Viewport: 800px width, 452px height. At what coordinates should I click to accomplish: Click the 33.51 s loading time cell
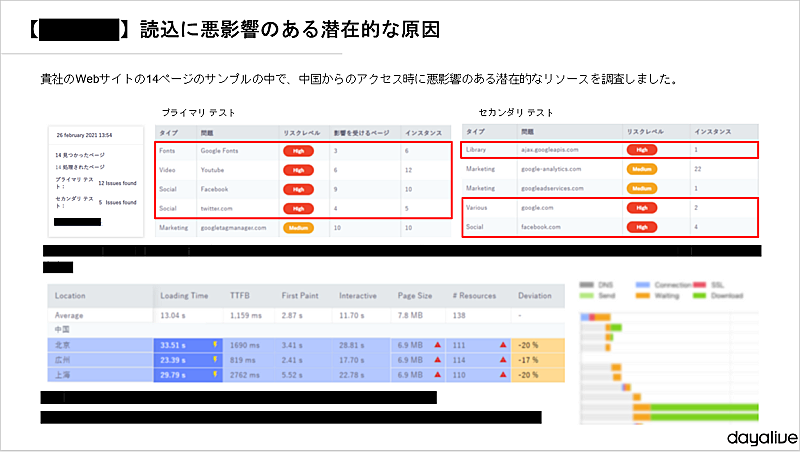[188, 345]
